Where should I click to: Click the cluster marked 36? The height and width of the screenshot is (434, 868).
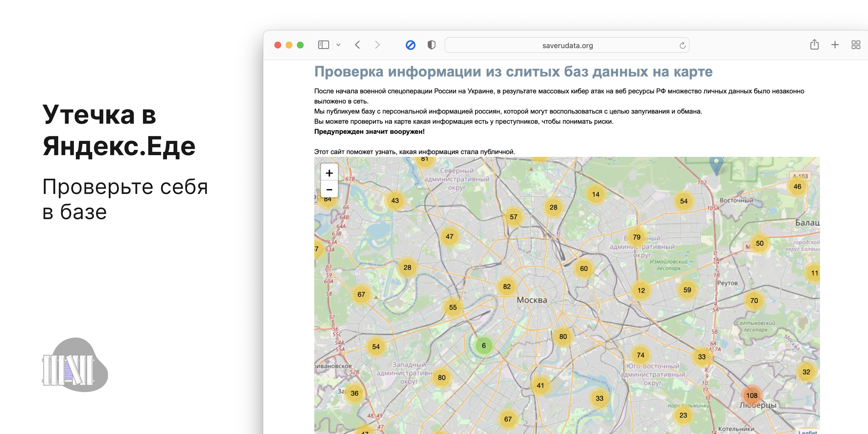(354, 393)
